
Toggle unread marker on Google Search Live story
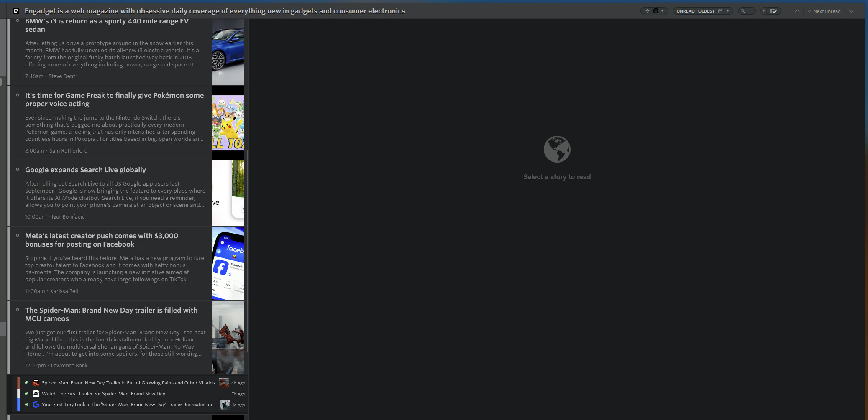(18, 169)
